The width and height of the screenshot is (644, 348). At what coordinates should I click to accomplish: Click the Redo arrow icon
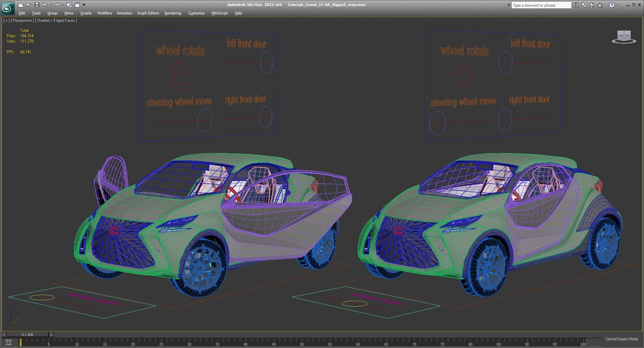[x=56, y=5]
